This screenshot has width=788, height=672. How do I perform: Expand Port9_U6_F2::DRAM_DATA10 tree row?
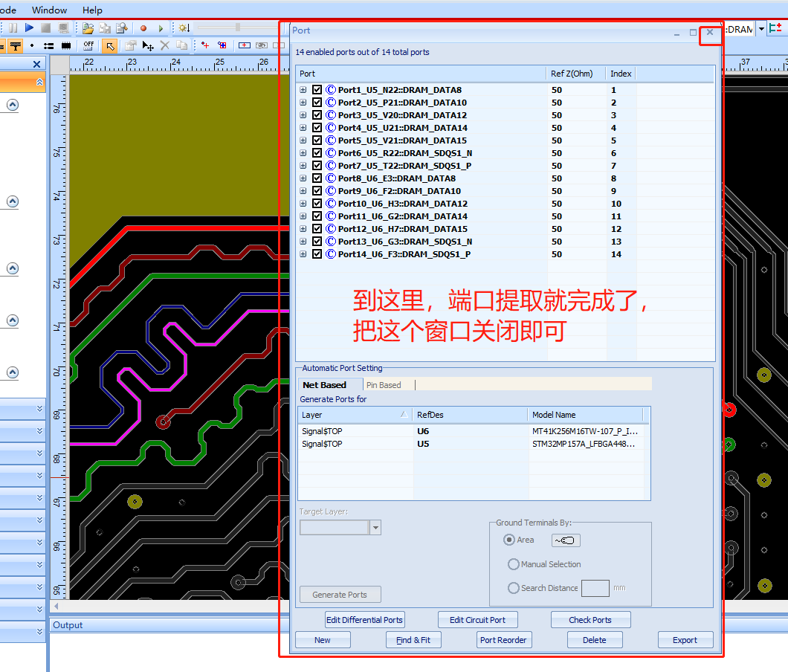pos(303,191)
